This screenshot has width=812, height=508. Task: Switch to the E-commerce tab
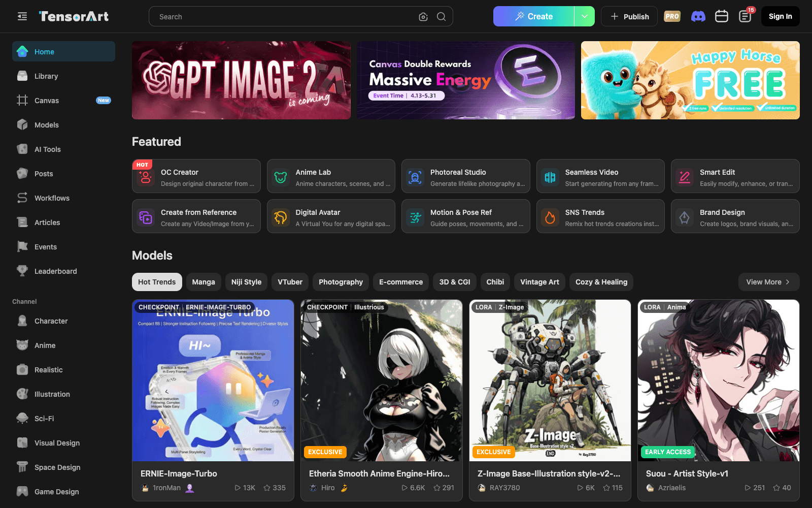(401, 282)
